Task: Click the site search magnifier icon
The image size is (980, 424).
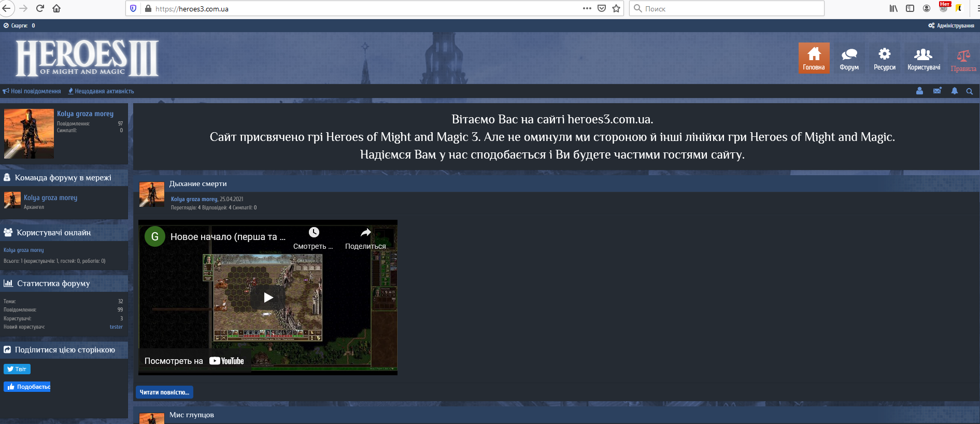Action: pyautogui.click(x=969, y=91)
